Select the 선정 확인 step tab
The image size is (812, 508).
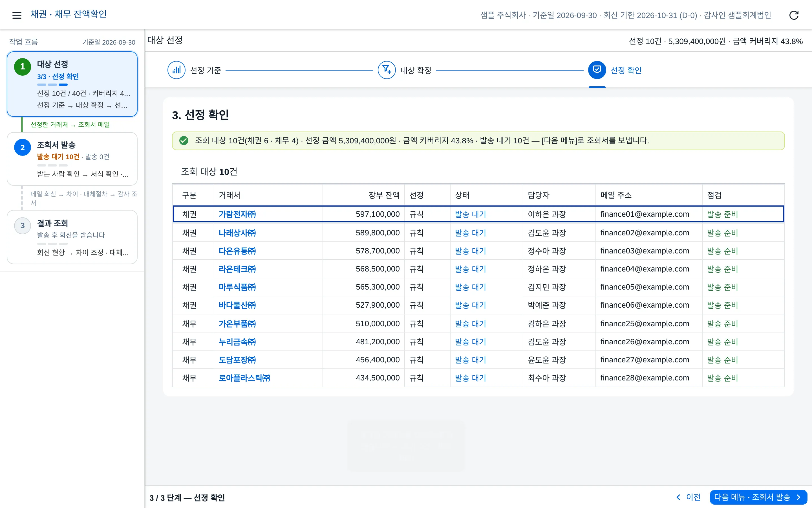615,70
